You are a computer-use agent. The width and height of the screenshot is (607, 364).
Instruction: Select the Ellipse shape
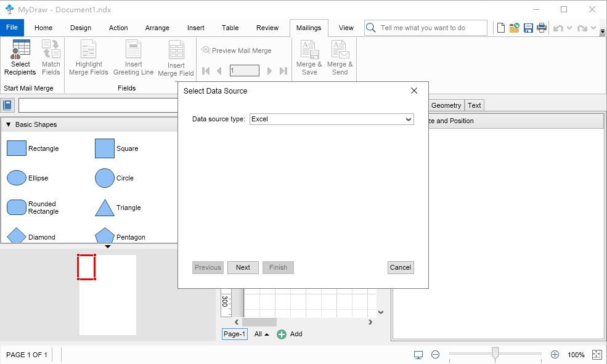(28, 178)
